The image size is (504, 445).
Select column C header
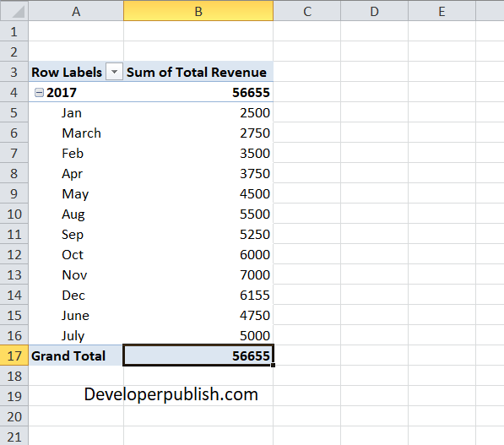[x=307, y=11]
